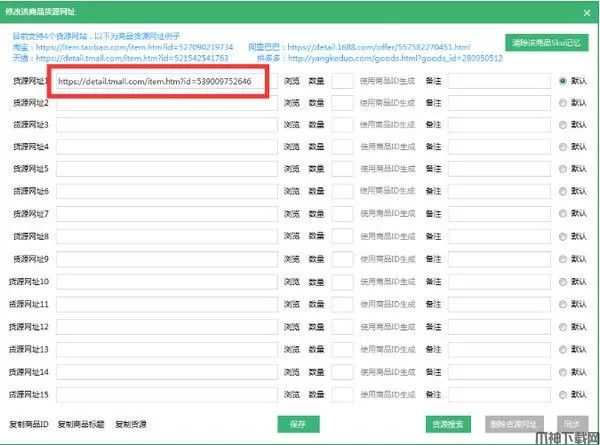Select 默认 radio for 货源网址1
600x445 pixels.
click(x=563, y=80)
